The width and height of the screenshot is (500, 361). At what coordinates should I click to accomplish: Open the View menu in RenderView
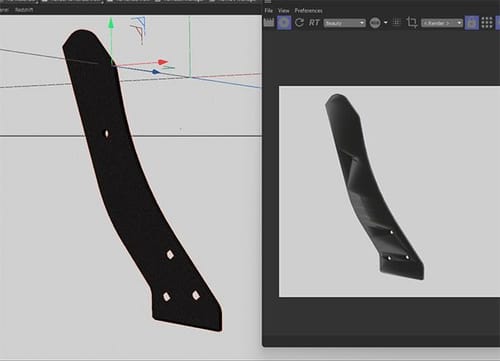pos(284,11)
